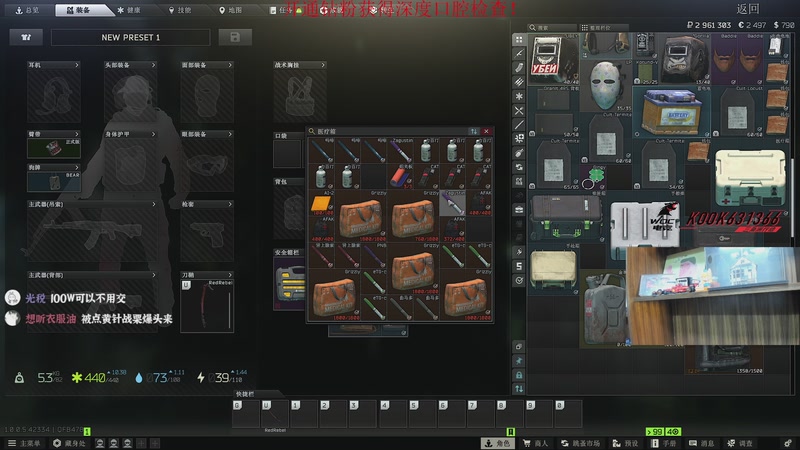Show all items stash filter grid icon
This screenshot has height=450, width=800.
point(519,39)
